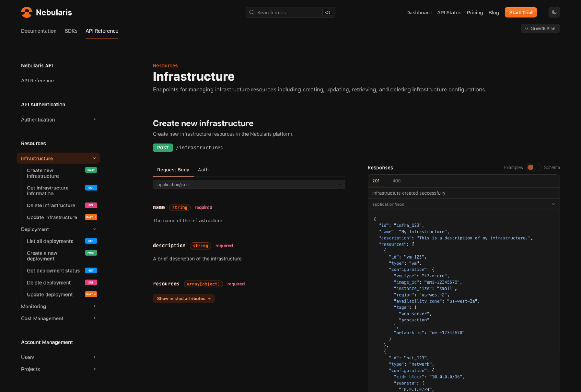Viewport: 581px width, 392px height.
Task: Expand the Monitoring sidebar section
Action: (94, 306)
